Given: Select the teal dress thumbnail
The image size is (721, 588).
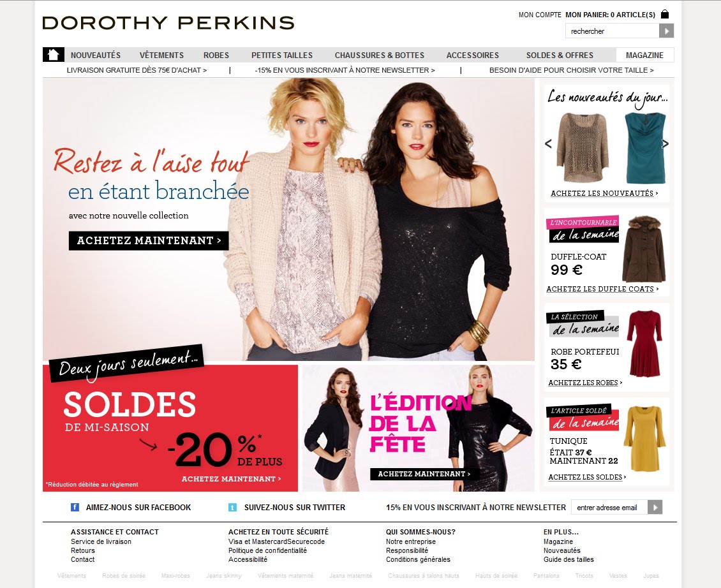Looking at the screenshot, I should pos(645,148).
